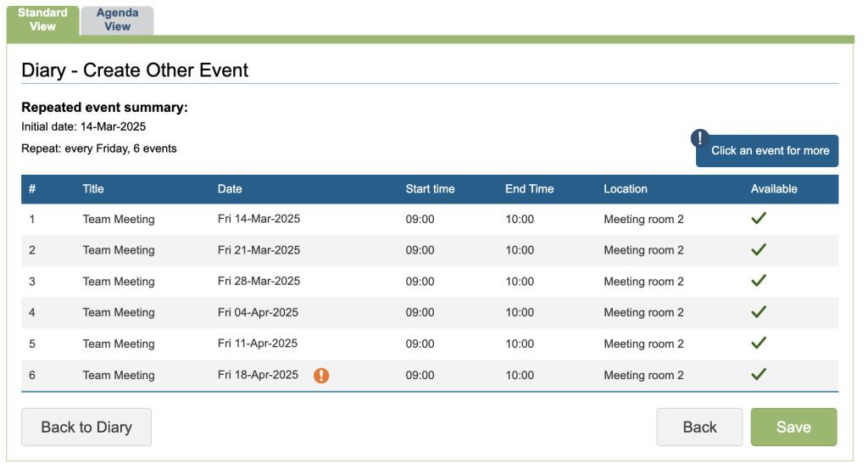Open the Team Meeting event on 14-Mar-2025

(119, 220)
